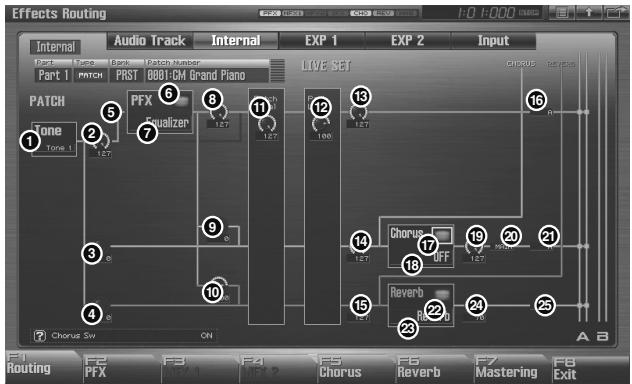Click the PFX indicator in the title bar
Viewport: 632px width, 384px height.
[x=270, y=13]
